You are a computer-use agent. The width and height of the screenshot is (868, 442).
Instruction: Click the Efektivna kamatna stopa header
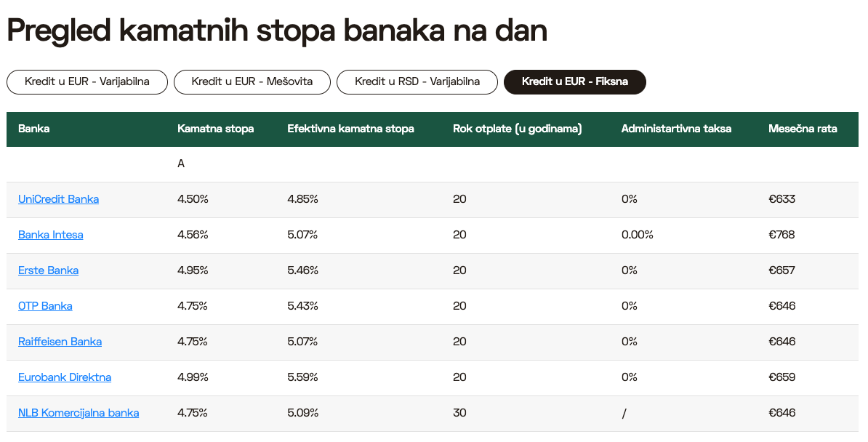click(351, 129)
